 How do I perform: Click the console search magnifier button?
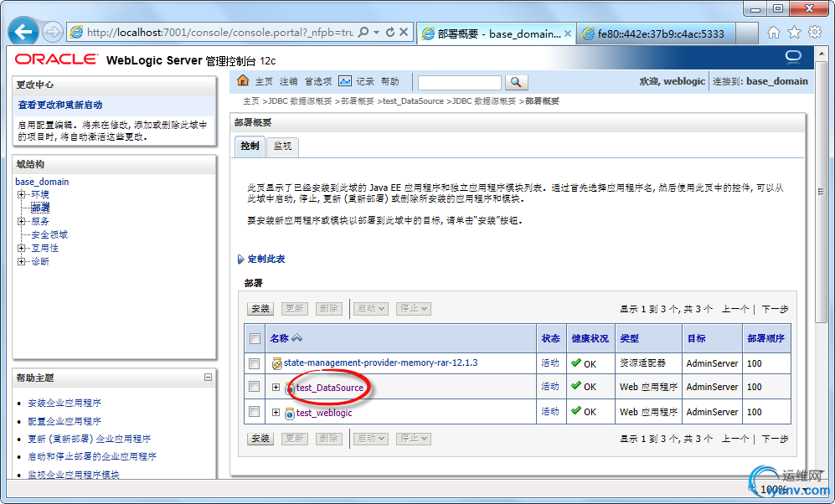click(x=516, y=82)
